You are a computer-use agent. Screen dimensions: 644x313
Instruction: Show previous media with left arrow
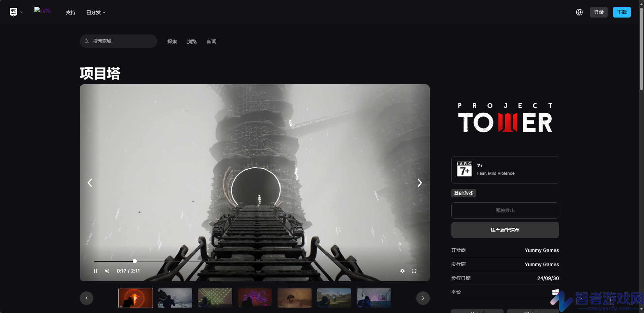tap(90, 183)
